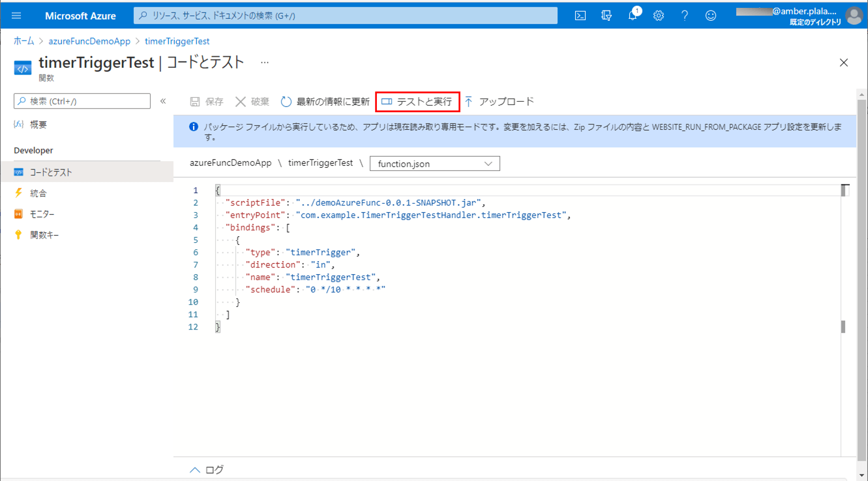Click the azureFuncDemoApp path segment above editor
Screen dimensions: 868x481
231,163
